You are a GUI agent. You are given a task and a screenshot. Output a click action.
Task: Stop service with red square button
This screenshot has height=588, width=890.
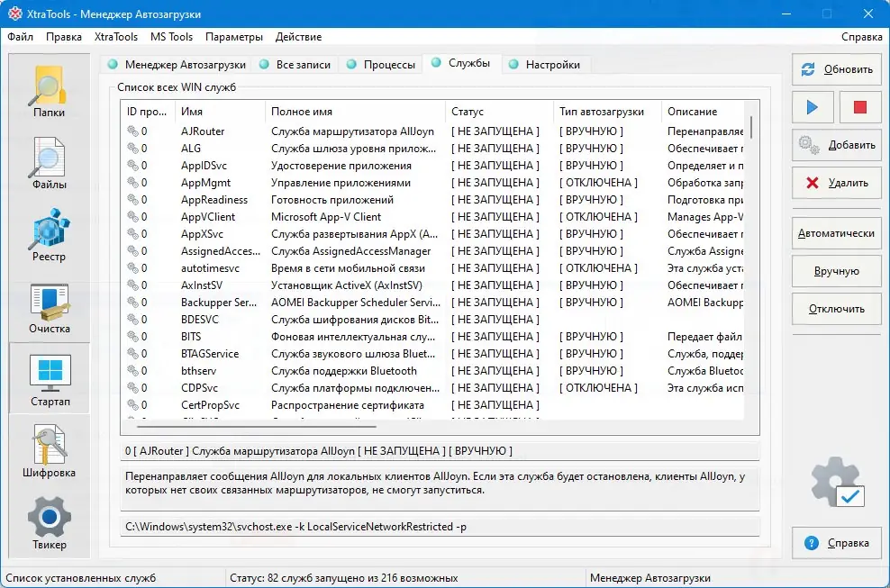860,106
